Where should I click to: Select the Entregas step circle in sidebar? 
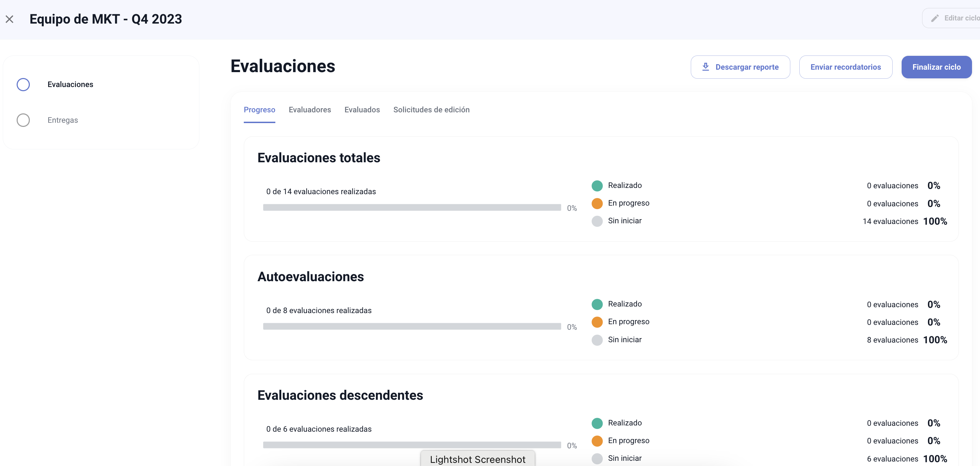click(23, 120)
